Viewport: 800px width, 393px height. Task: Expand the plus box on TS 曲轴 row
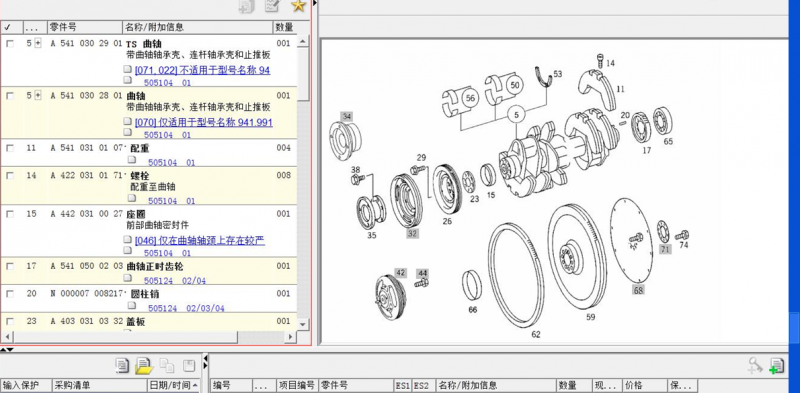tap(38, 43)
